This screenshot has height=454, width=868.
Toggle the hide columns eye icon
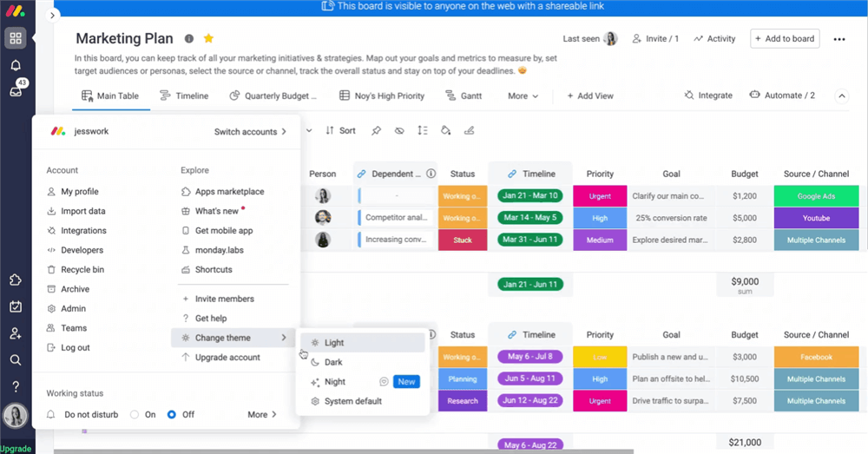pos(399,131)
